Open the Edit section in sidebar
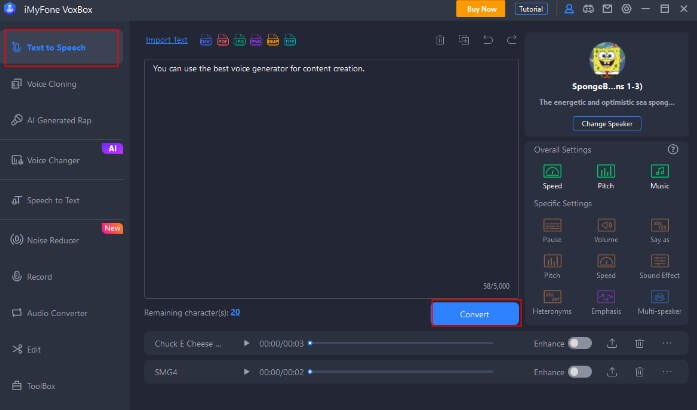This screenshot has height=410, width=697. click(26, 350)
